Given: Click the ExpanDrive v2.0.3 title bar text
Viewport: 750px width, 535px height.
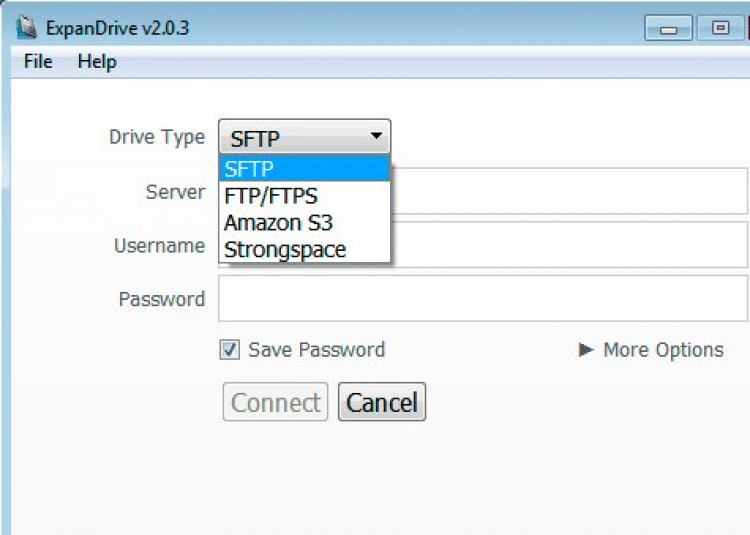Looking at the screenshot, I should click(x=117, y=28).
